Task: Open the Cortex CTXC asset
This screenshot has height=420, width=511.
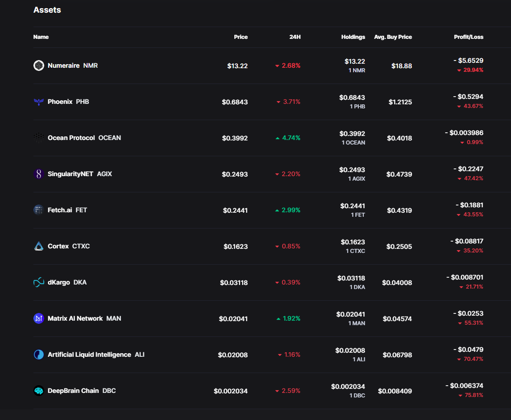Action: coord(69,246)
